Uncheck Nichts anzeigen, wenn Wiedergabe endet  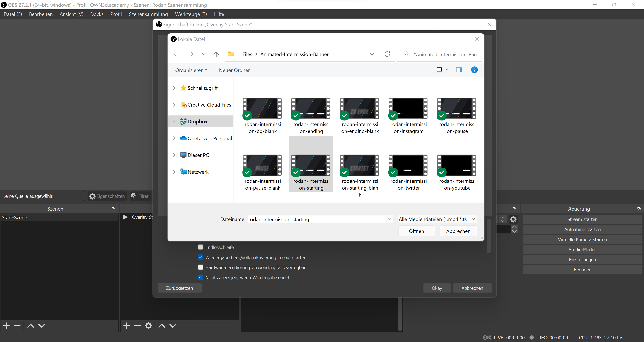[201, 277]
